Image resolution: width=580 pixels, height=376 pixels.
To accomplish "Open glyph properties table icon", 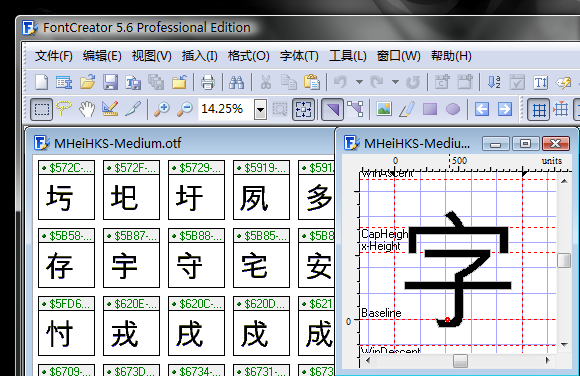I will tap(64, 82).
